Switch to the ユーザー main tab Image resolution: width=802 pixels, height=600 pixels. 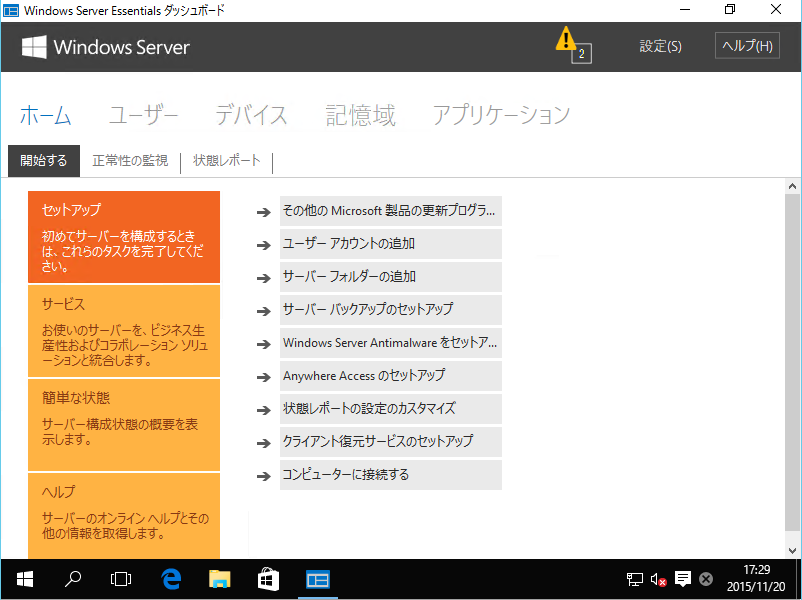tap(144, 115)
